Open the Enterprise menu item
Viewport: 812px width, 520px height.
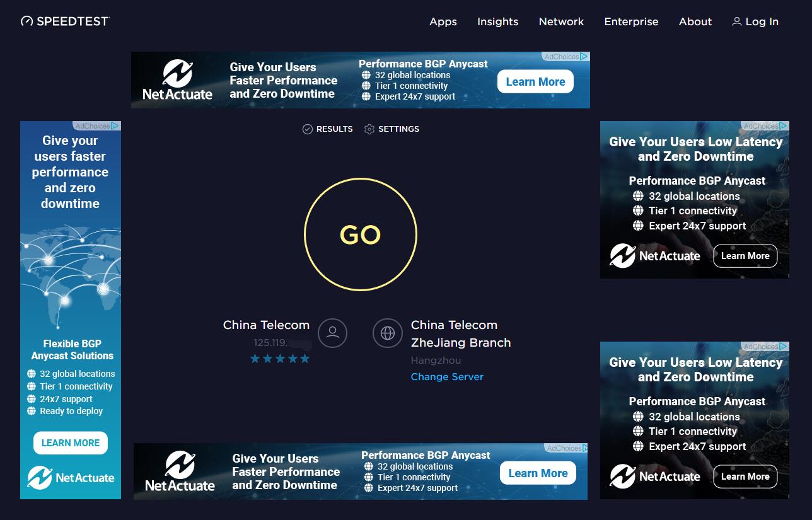coord(631,21)
